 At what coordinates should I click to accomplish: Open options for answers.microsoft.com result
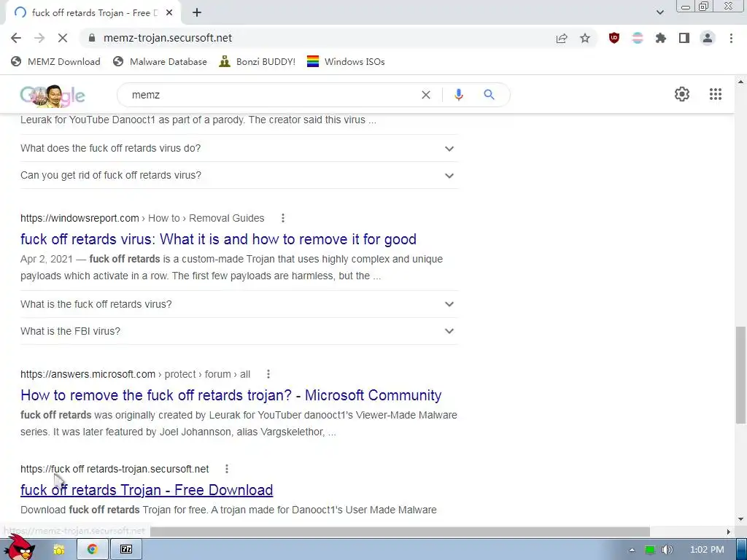pos(268,374)
